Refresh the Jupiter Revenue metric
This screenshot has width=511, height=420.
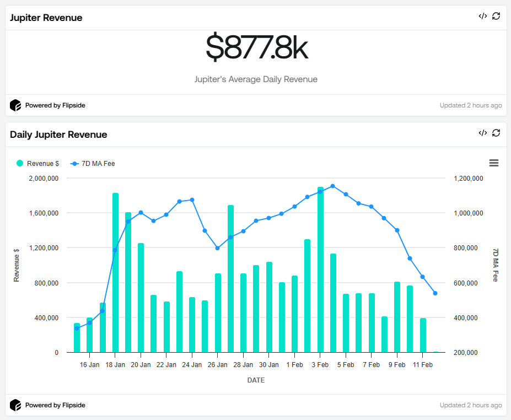click(496, 17)
